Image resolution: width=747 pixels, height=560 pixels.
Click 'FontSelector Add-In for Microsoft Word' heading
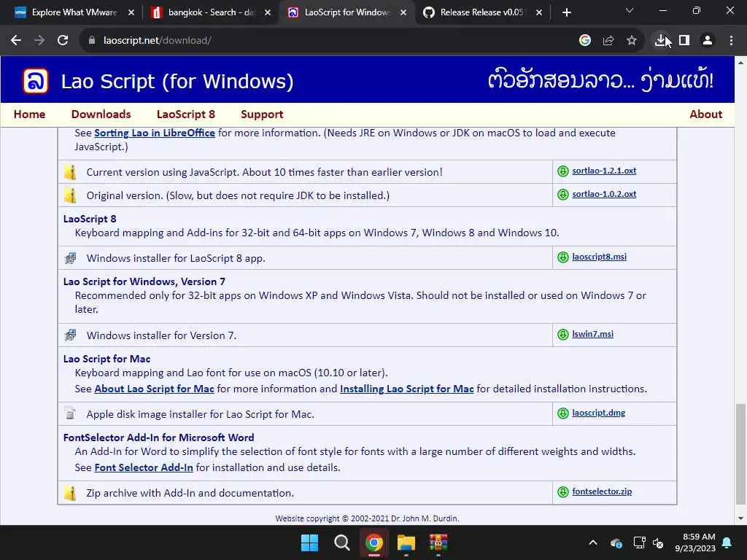[158, 437]
